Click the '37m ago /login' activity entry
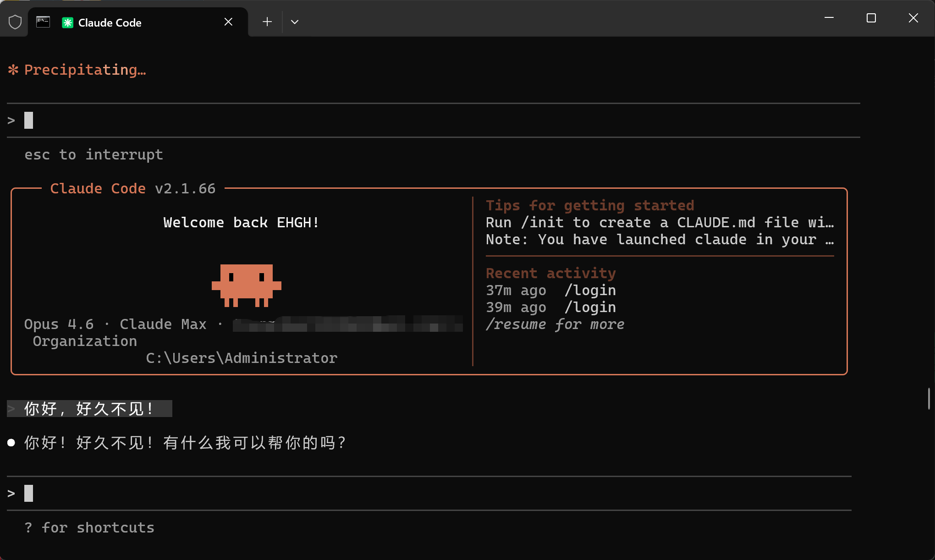 pyautogui.click(x=551, y=290)
